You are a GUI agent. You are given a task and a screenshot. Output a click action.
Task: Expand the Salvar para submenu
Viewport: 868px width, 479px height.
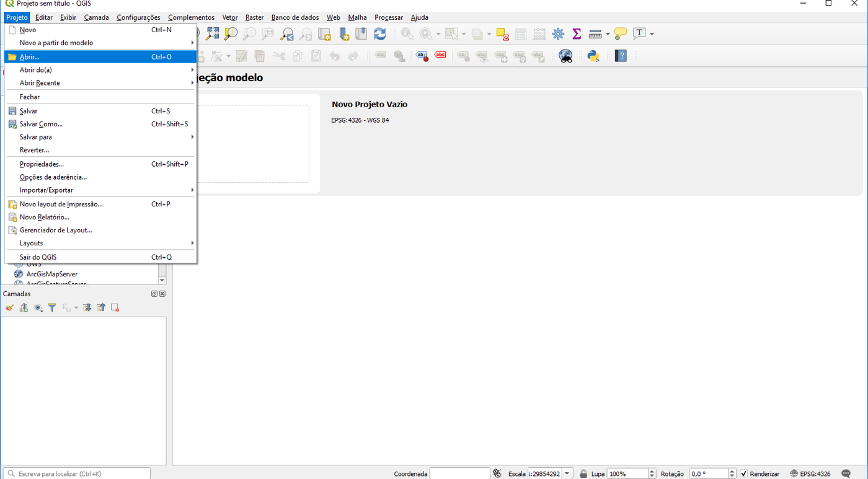coord(100,137)
